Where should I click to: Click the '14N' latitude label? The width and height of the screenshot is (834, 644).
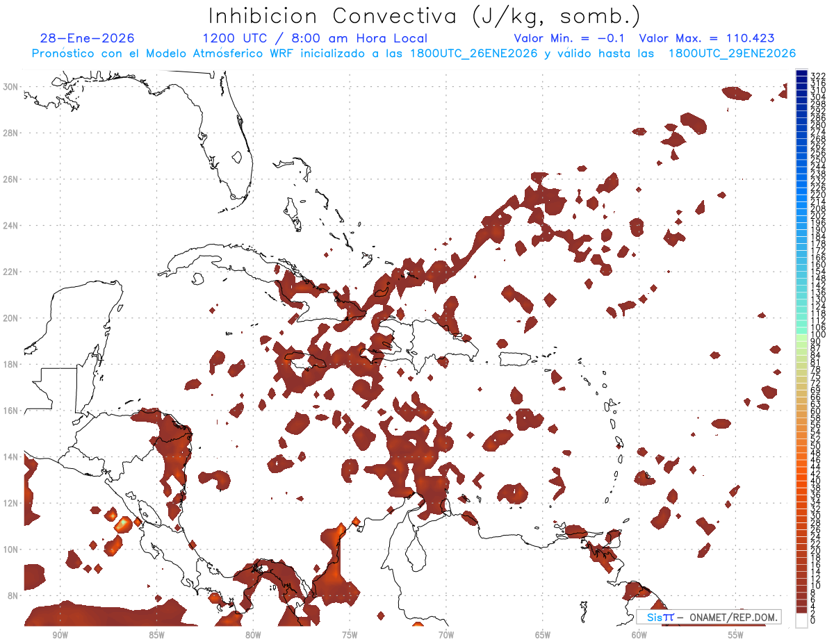11,456
